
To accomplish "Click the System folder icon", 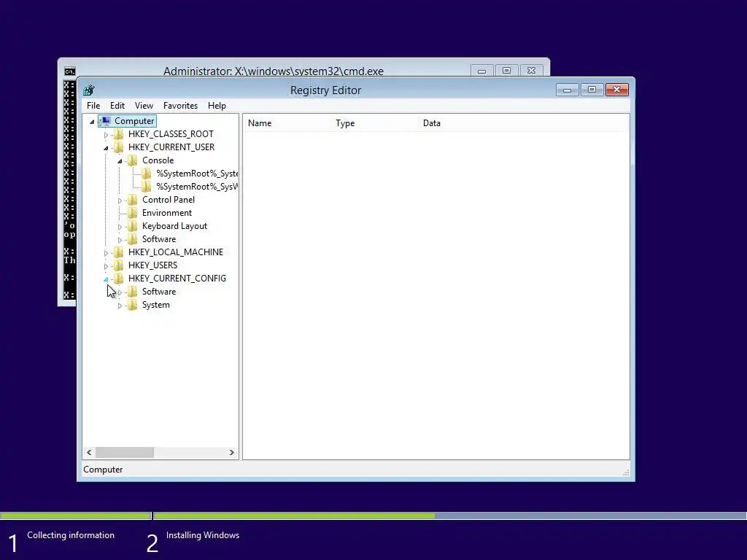I will (133, 305).
